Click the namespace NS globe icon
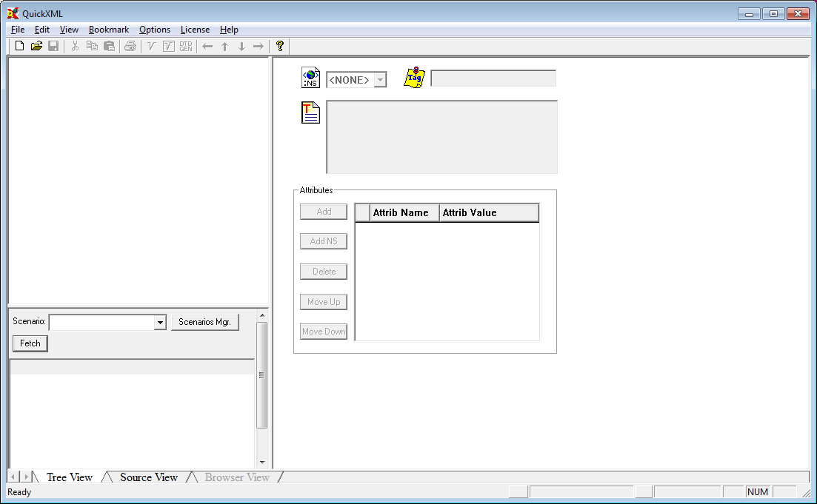This screenshot has height=504, width=817. [311, 78]
